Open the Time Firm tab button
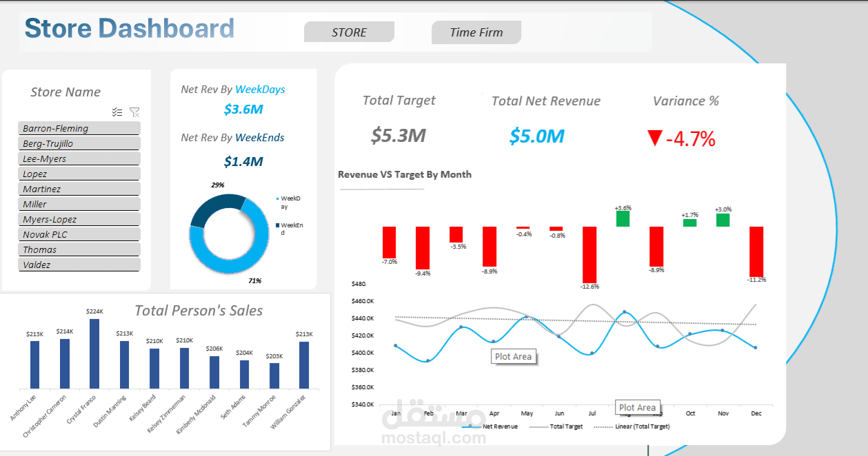Image resolution: width=868 pixels, height=456 pixels. 476,32
